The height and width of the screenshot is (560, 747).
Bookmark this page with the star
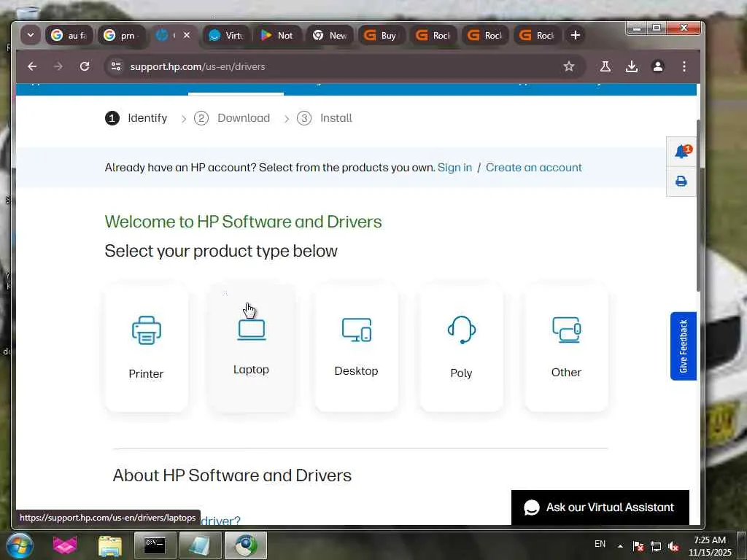pos(569,66)
